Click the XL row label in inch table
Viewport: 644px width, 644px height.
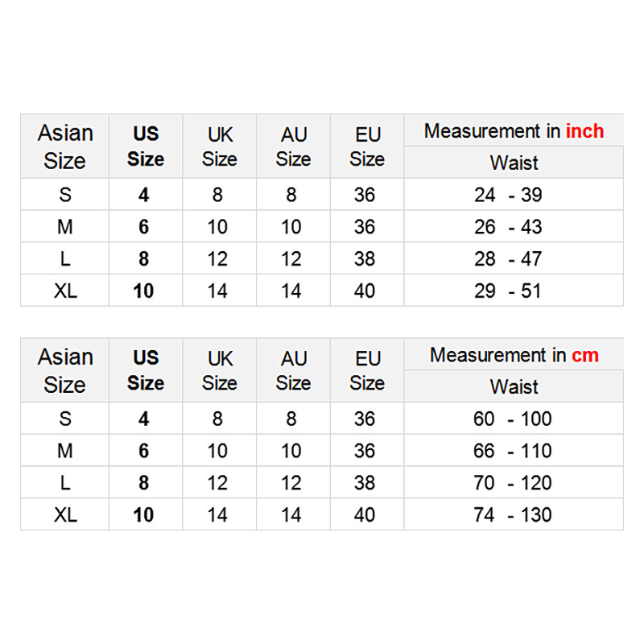click(x=65, y=291)
